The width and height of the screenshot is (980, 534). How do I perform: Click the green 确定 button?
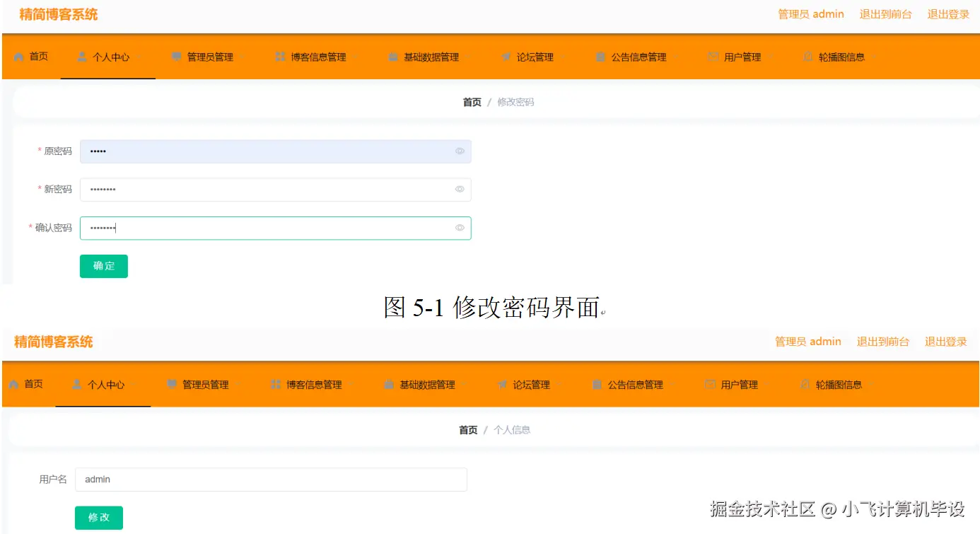click(x=103, y=266)
